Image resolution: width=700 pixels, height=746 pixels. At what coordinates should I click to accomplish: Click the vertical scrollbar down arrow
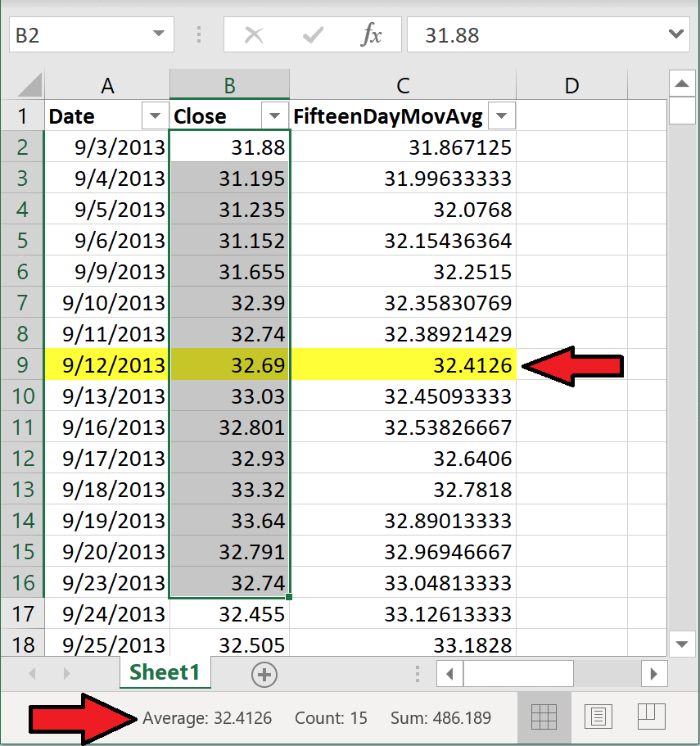(682, 644)
